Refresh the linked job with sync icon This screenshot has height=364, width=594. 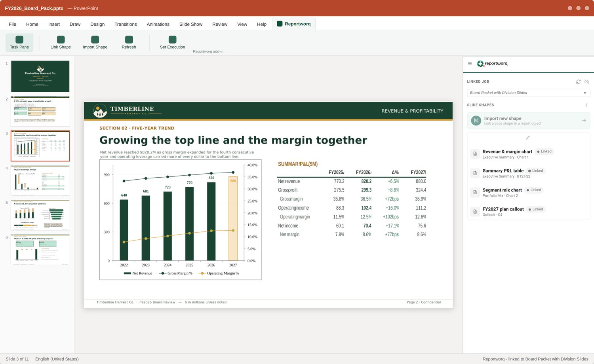pos(578,82)
